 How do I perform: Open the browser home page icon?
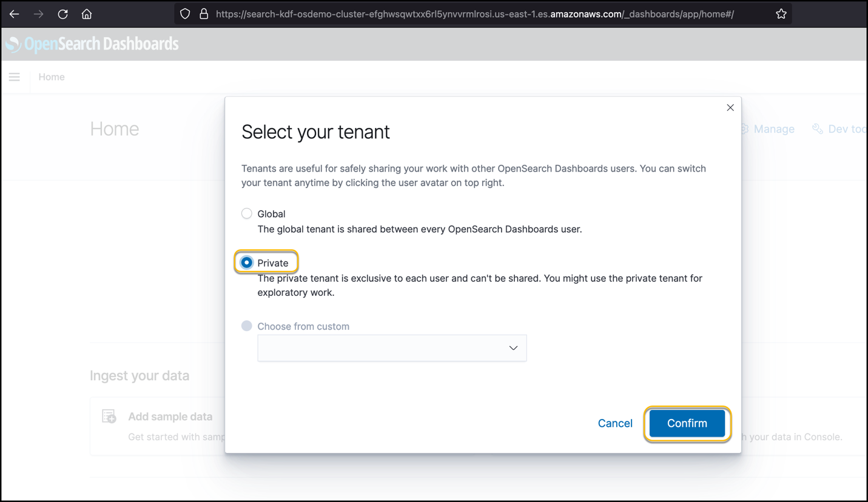87,14
